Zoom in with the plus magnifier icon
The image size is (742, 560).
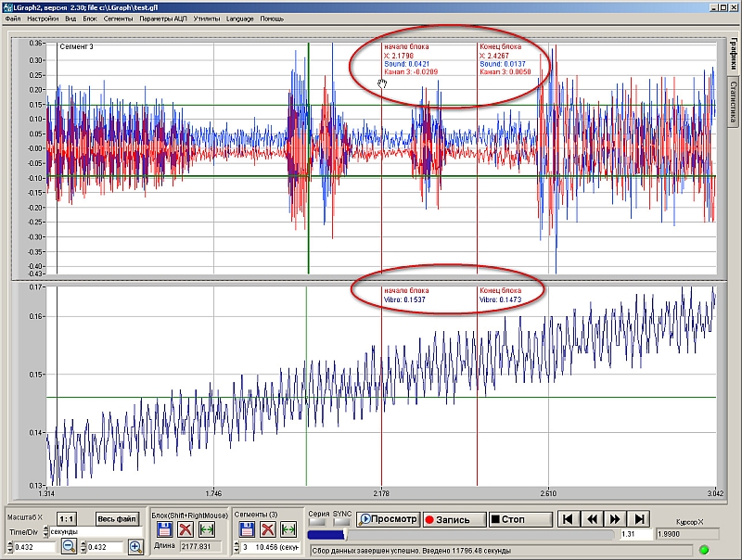pyautogui.click(x=135, y=547)
